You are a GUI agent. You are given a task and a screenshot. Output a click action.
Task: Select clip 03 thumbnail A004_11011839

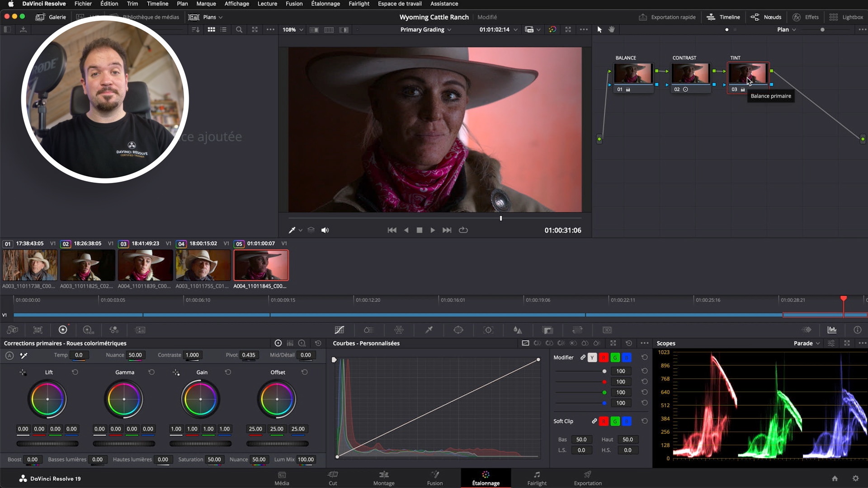(145, 265)
